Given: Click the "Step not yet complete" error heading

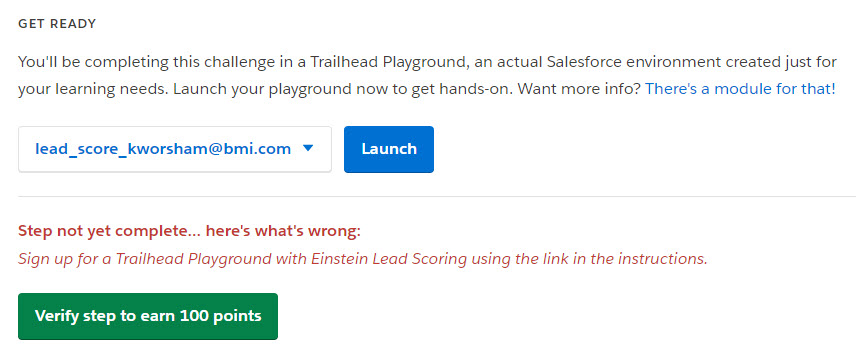Looking at the screenshot, I should pos(189,231).
